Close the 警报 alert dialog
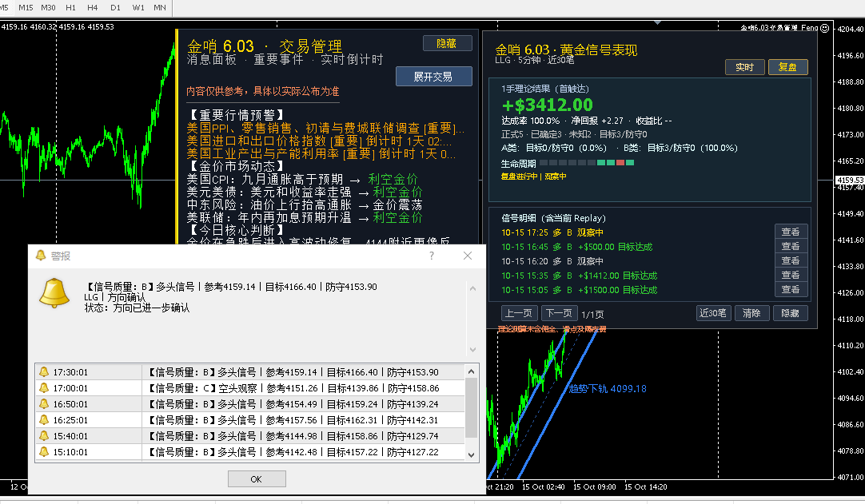Image resolution: width=865 pixels, height=504 pixels. [467, 256]
